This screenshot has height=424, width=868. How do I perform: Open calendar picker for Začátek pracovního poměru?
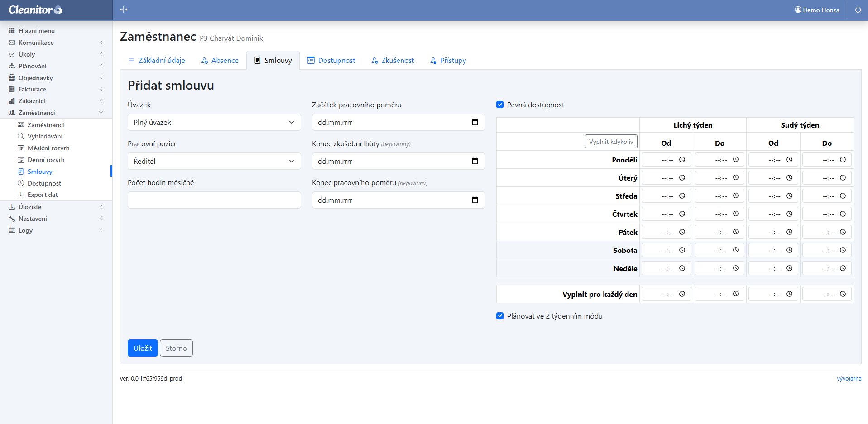[x=475, y=122]
